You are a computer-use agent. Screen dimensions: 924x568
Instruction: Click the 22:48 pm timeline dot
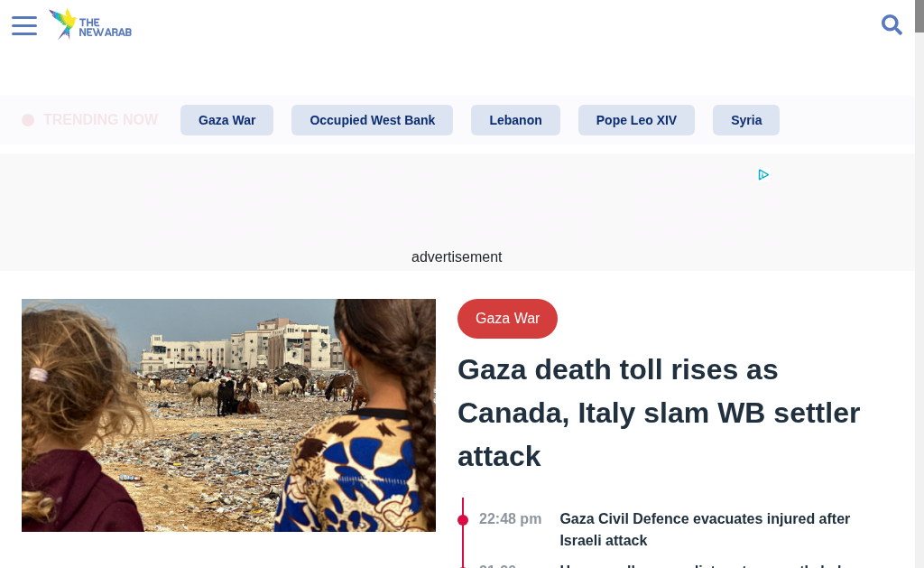(463, 519)
